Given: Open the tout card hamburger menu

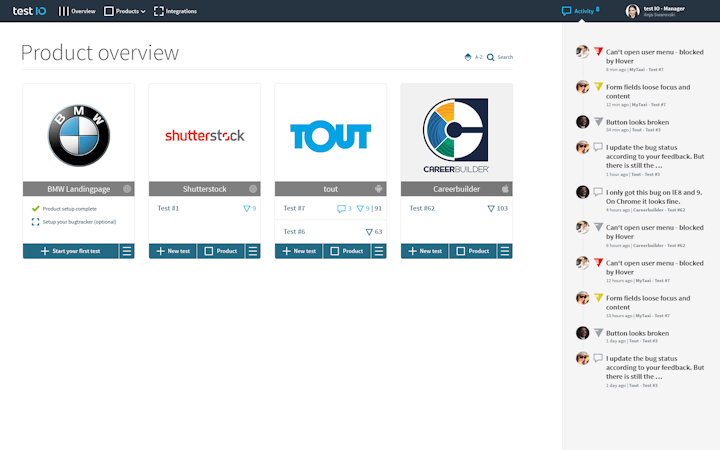Looking at the screenshot, I should pyautogui.click(x=379, y=251).
